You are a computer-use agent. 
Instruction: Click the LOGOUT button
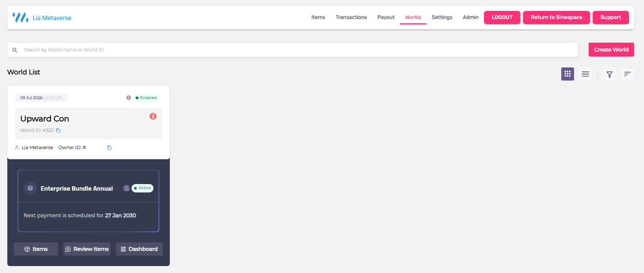[502, 17]
